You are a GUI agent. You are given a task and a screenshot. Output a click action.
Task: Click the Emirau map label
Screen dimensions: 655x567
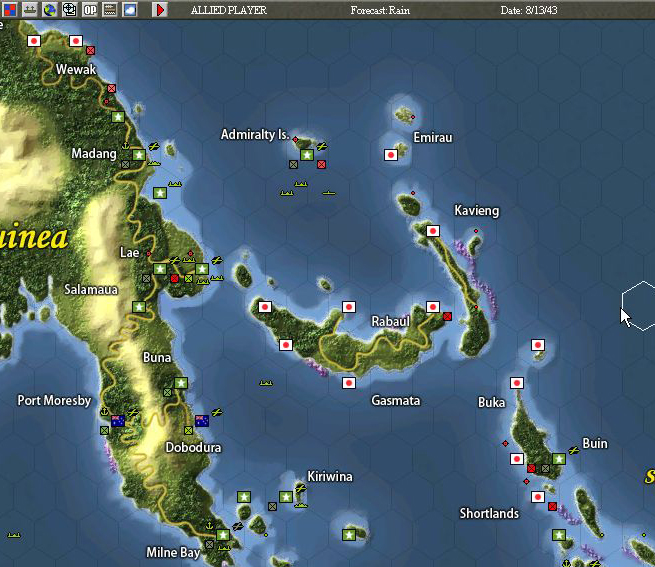[x=433, y=137]
